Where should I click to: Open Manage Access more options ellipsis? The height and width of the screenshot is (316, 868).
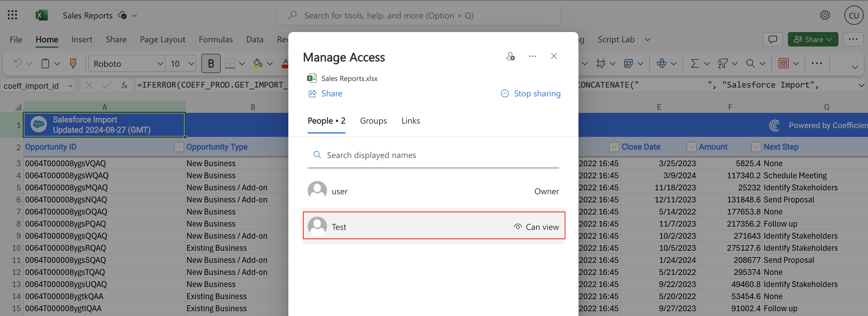(x=533, y=56)
